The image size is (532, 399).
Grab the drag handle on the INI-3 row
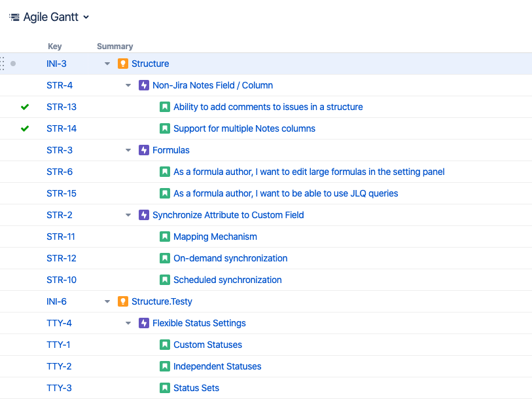3,64
